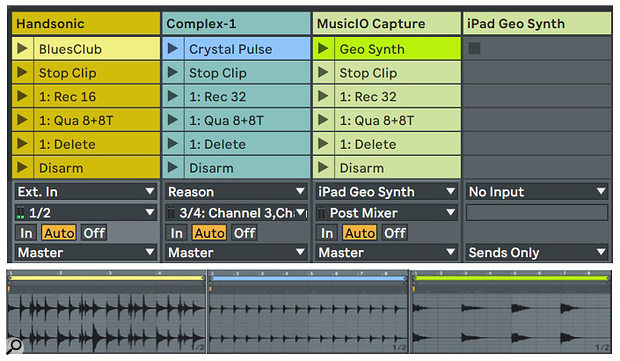Set Handsonic monitor to In
Image resolution: width=620 pixels, height=361 pixels.
coord(26,233)
